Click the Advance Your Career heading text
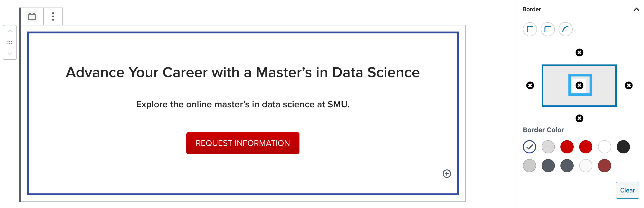 click(242, 72)
